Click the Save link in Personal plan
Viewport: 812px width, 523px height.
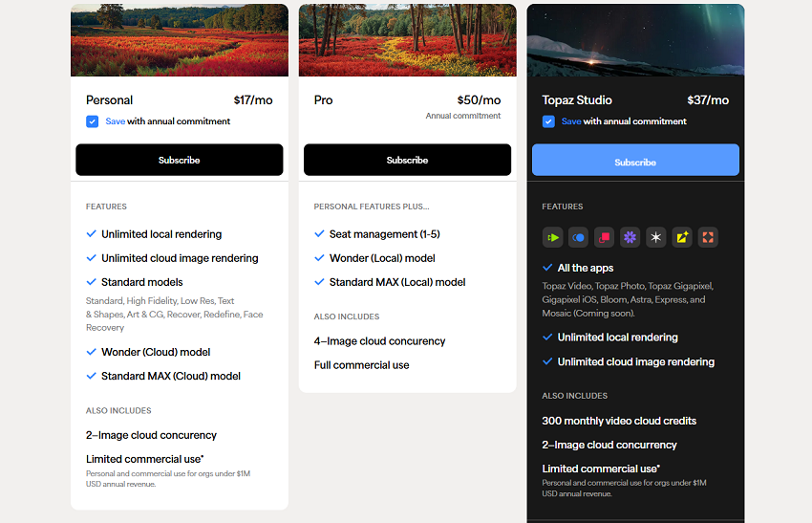[115, 121]
